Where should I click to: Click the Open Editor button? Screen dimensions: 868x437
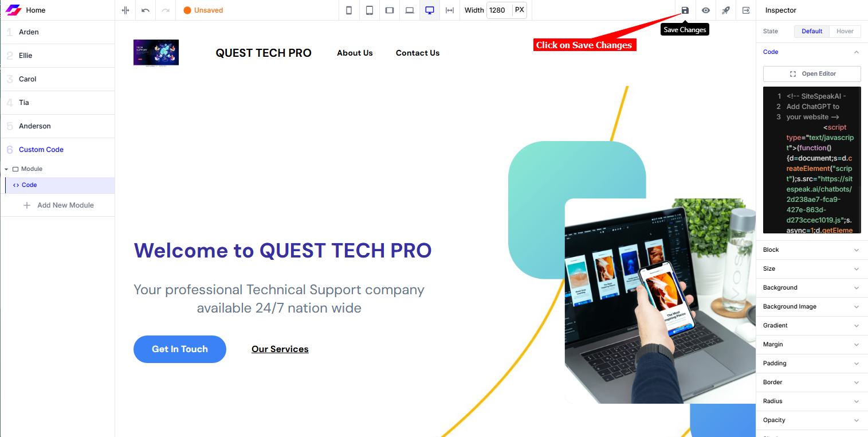click(812, 74)
